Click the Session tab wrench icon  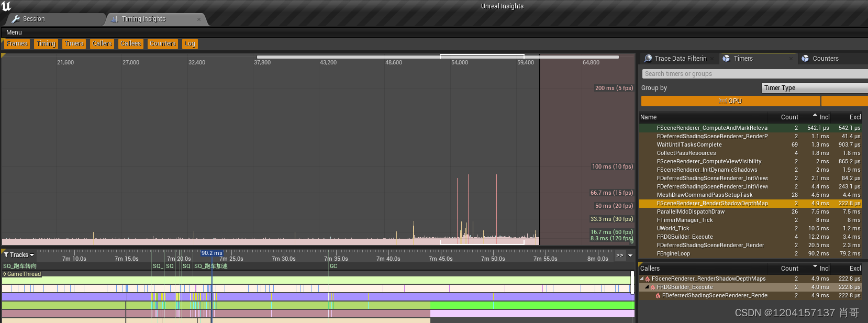16,19
